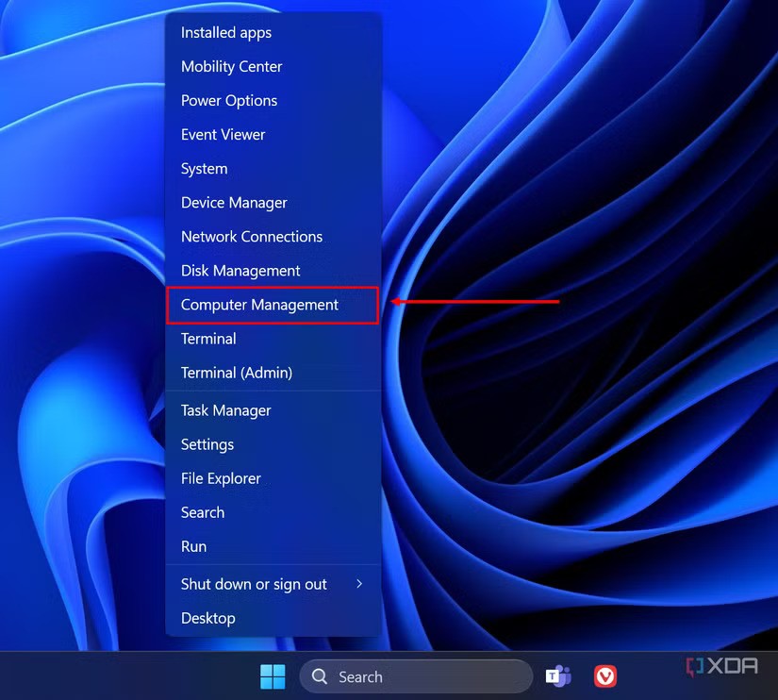Open Disk Management

[240, 271]
